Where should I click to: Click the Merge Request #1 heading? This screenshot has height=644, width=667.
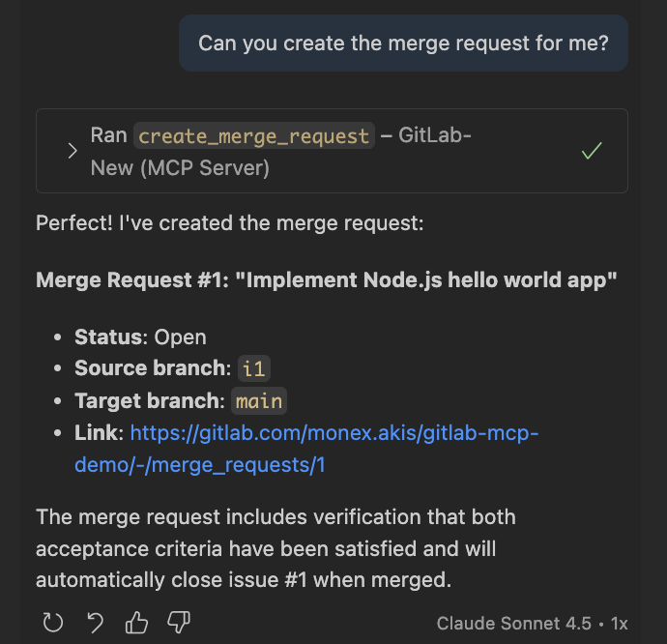pyautogui.click(x=327, y=280)
